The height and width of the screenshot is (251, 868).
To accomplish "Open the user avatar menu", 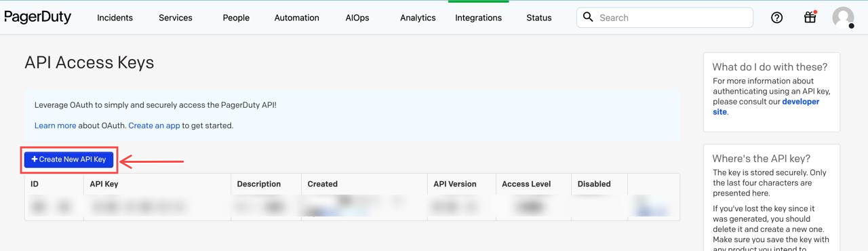I will 843,18.
